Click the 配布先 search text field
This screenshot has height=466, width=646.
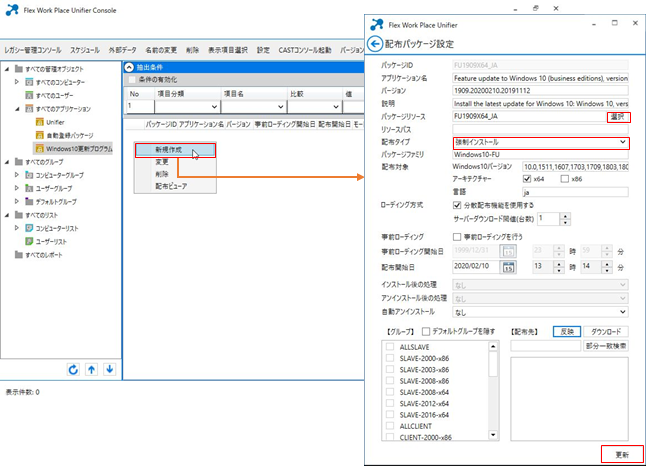coord(545,346)
